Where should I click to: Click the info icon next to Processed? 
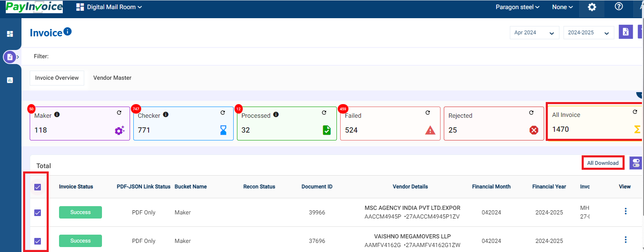tap(276, 114)
